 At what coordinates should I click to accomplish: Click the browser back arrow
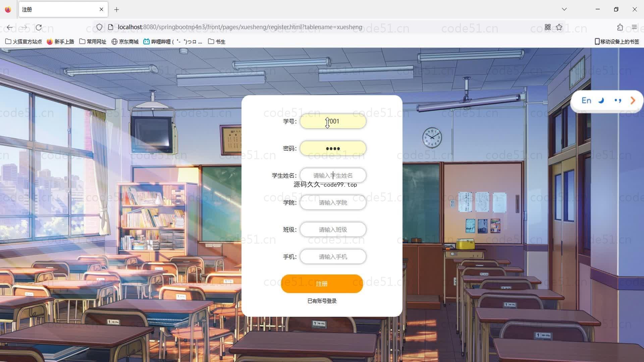click(x=10, y=27)
